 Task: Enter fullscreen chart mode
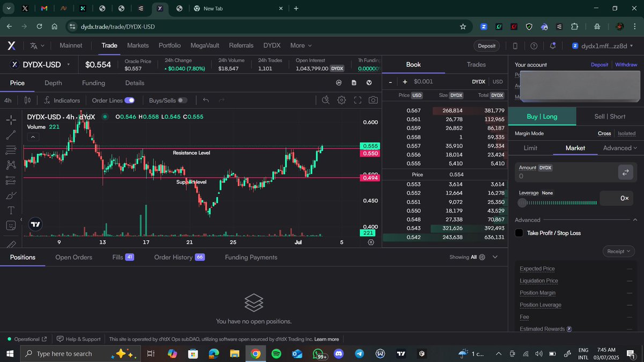pyautogui.click(x=357, y=100)
